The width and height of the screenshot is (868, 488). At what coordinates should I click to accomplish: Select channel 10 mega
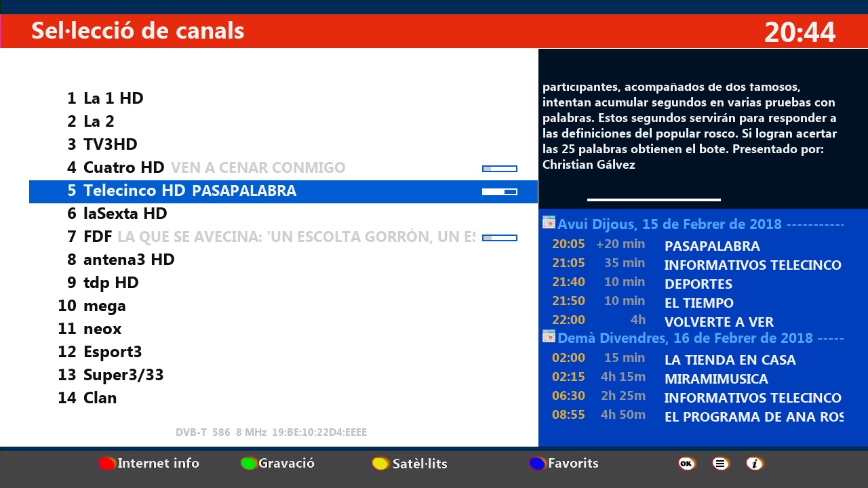pyautogui.click(x=283, y=306)
